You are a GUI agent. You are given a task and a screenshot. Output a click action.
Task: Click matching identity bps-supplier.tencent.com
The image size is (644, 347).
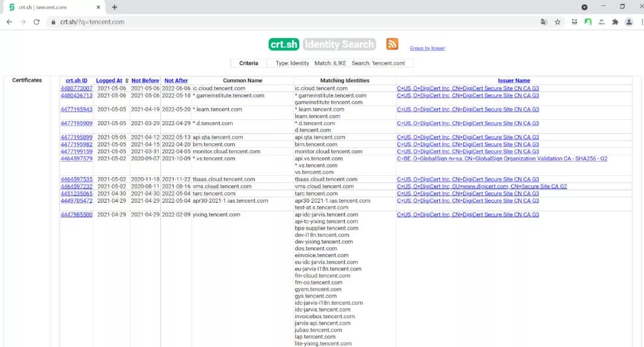327,228
